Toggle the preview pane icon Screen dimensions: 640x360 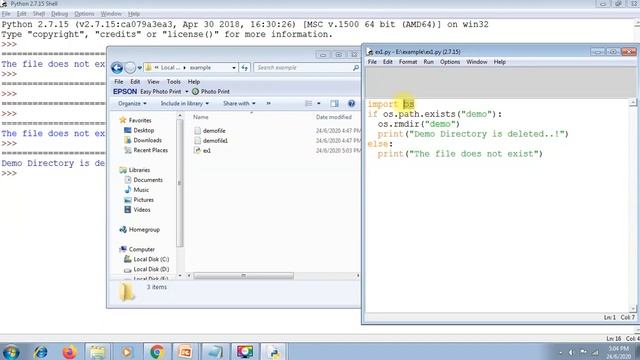coord(334,104)
